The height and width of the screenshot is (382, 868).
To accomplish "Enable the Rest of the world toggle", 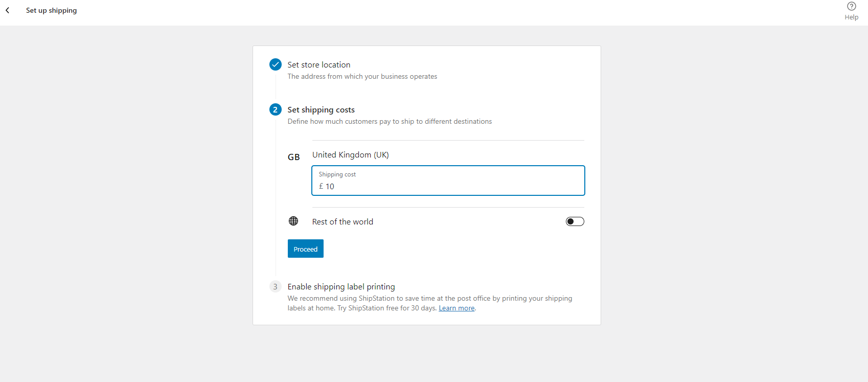I will 575,221.
